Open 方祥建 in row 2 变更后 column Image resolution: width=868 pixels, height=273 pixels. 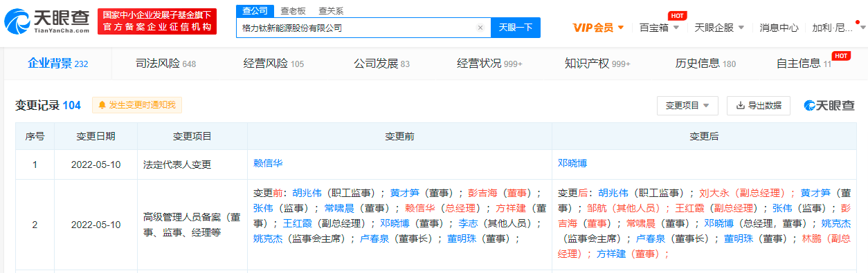coord(612,254)
